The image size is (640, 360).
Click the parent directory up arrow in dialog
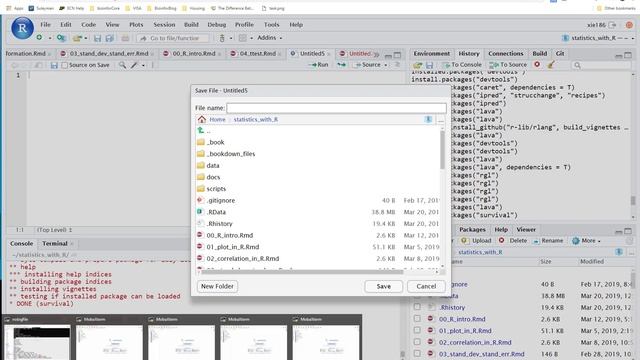coord(201,131)
